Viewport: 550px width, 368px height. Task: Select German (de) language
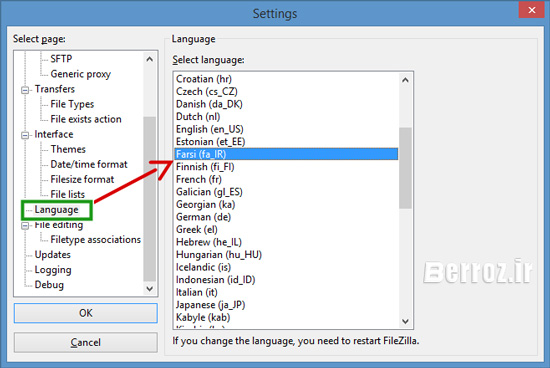[286, 217]
